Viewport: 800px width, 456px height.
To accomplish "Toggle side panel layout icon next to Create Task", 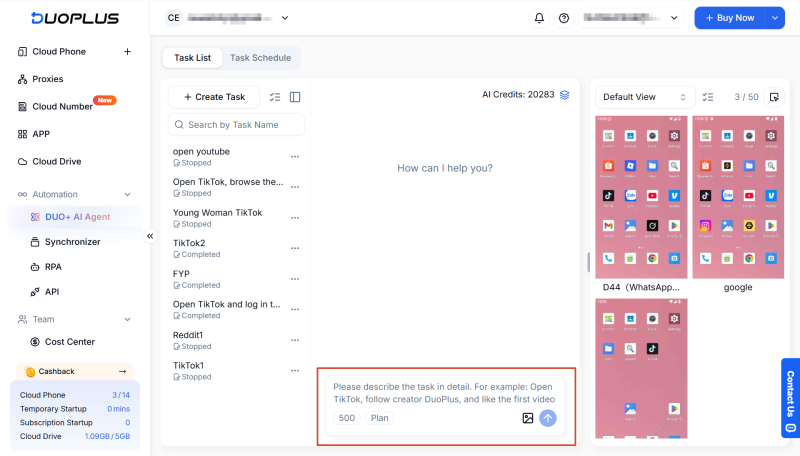I will click(295, 97).
